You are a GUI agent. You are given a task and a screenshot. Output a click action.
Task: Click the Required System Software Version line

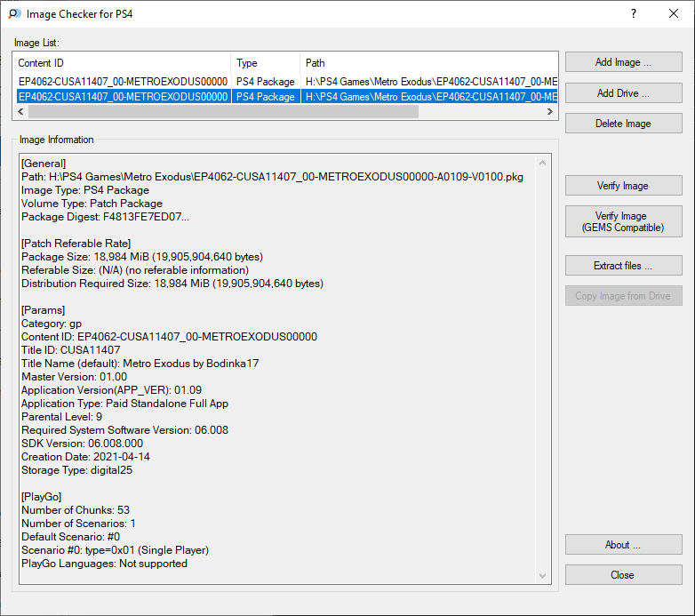click(124, 430)
